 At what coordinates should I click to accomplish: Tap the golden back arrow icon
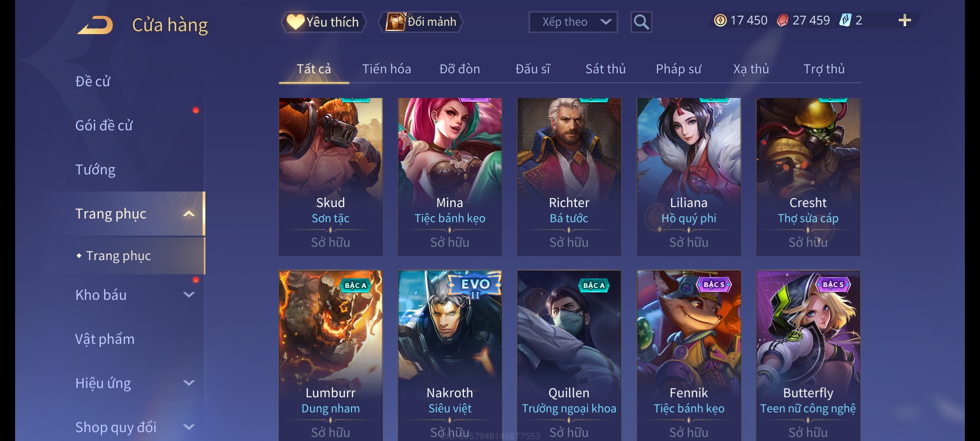[x=95, y=25]
